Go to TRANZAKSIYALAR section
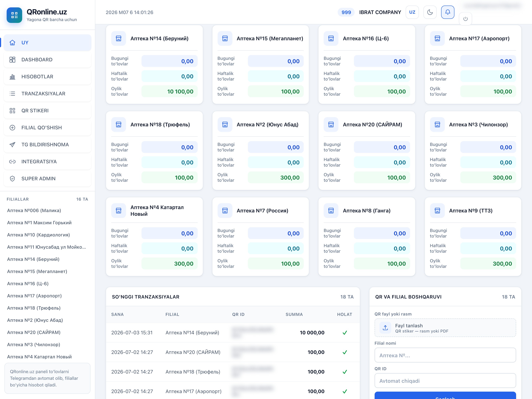Image resolution: width=532 pixels, height=399 pixels. (x=47, y=93)
